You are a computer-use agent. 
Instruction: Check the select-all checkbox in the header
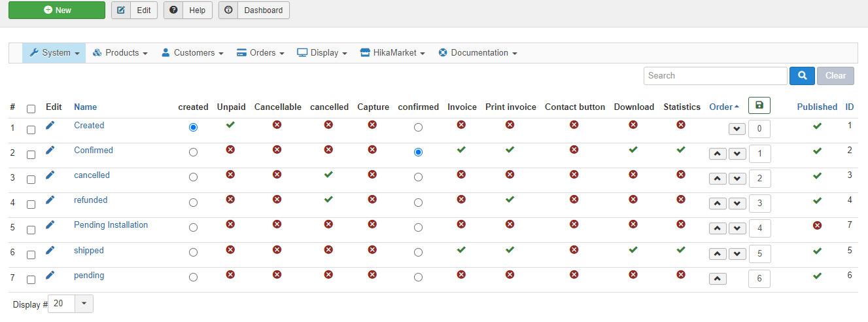31,109
